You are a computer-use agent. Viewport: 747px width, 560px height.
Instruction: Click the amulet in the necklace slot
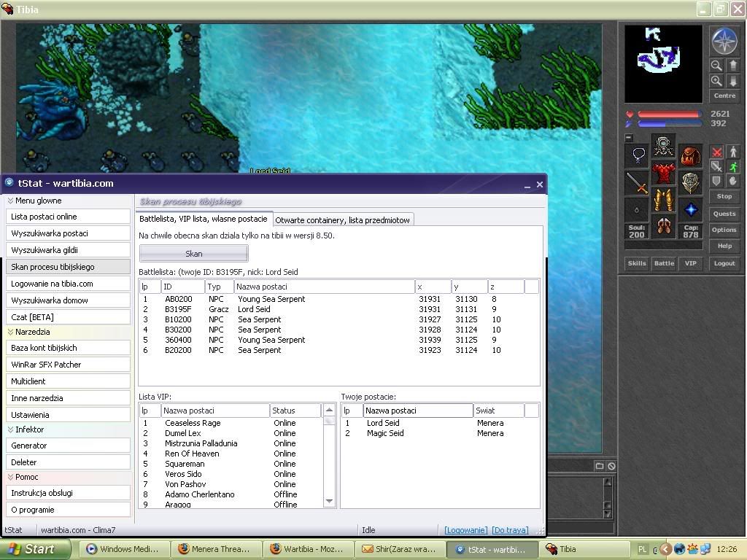pyautogui.click(x=638, y=155)
